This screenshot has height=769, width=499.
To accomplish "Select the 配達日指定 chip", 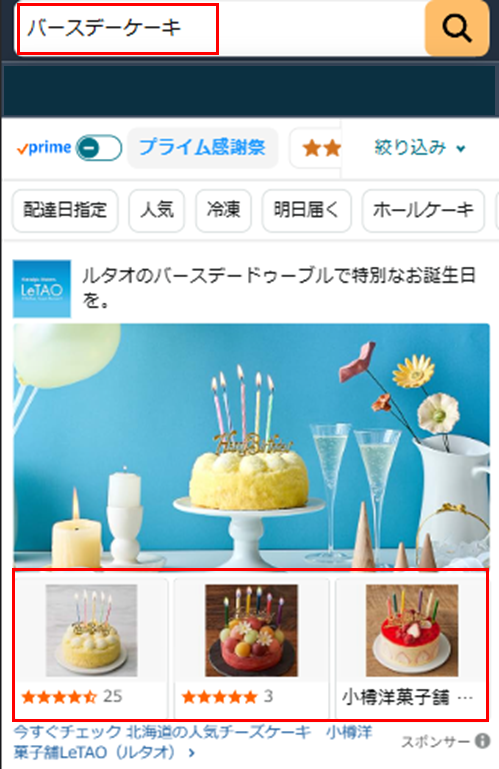I will point(65,210).
